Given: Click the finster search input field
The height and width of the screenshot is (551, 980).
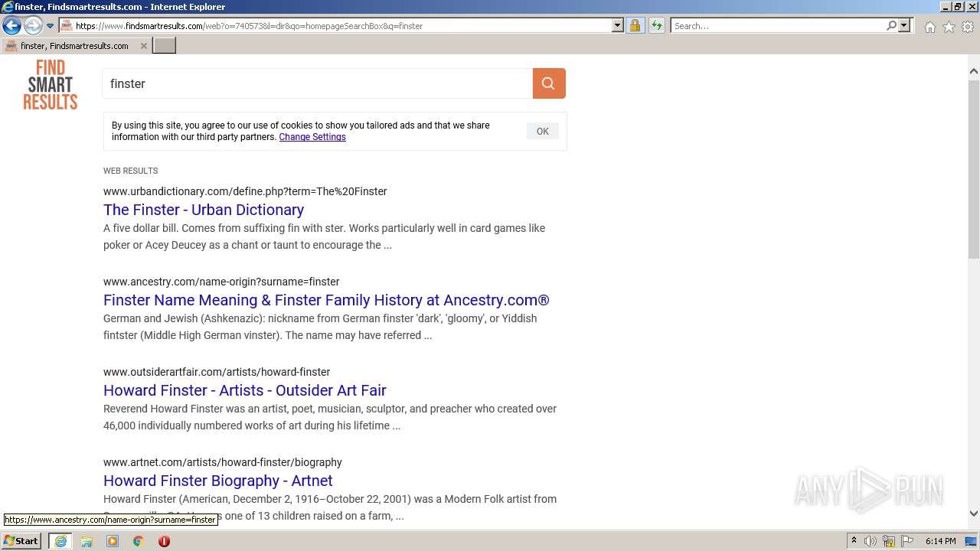Looking at the screenshot, I should coord(318,83).
